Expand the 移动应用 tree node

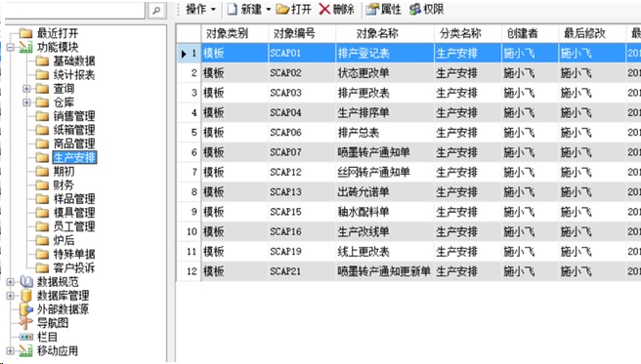(x=10, y=350)
